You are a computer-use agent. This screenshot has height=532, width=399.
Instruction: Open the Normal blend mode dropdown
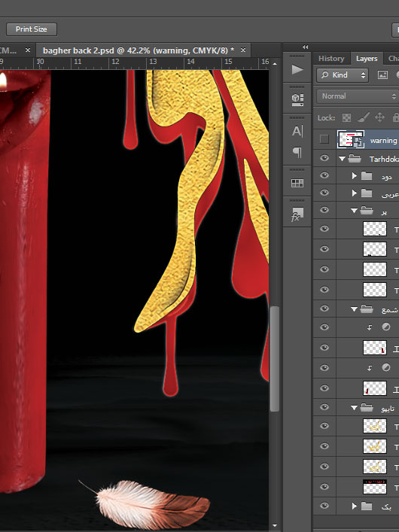pos(358,96)
